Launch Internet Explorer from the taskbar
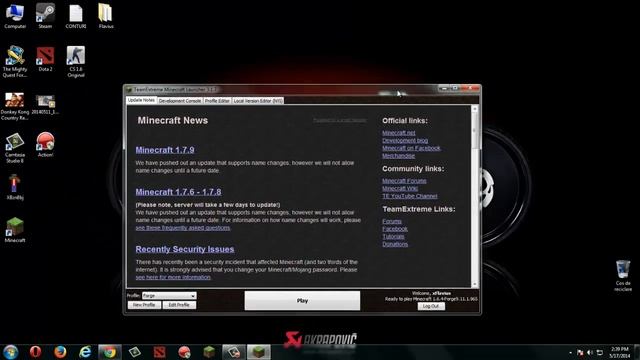The height and width of the screenshot is (360, 640). 85,352
